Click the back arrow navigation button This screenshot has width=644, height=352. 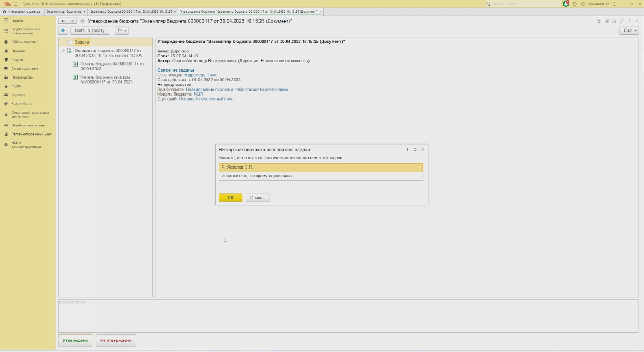[63, 21]
